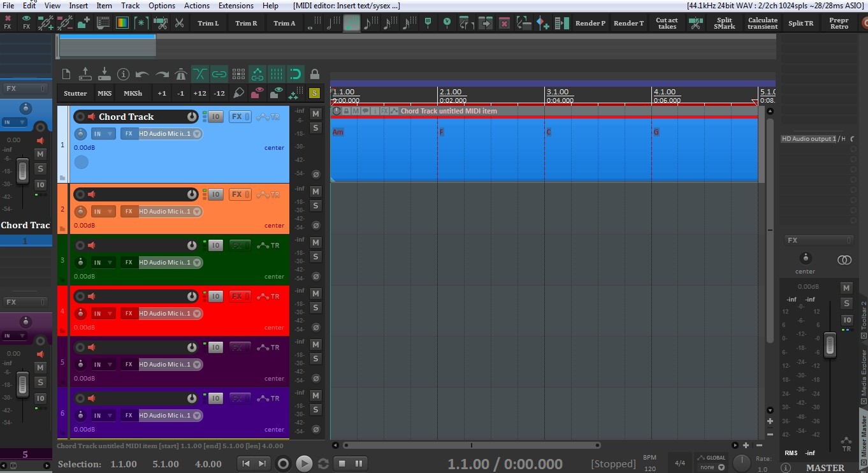The image size is (868, 473).
Task: Select the half note grid icon
Action: 333,24
